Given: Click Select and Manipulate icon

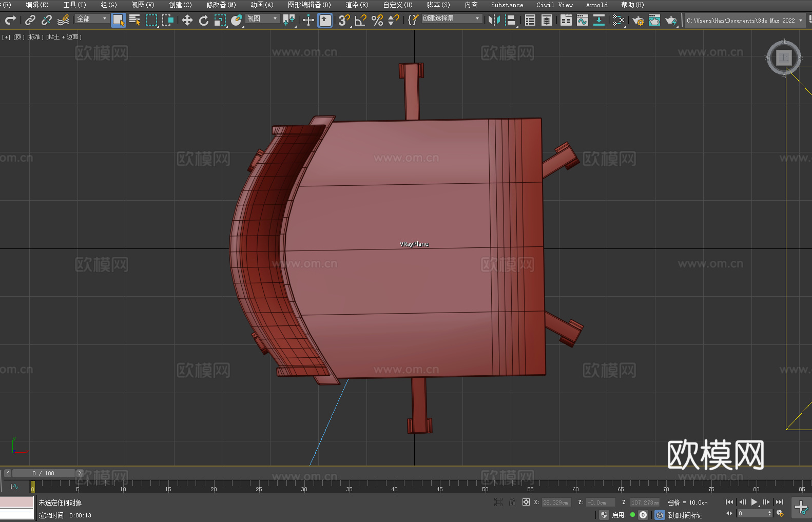Looking at the screenshot, I should (x=308, y=20).
